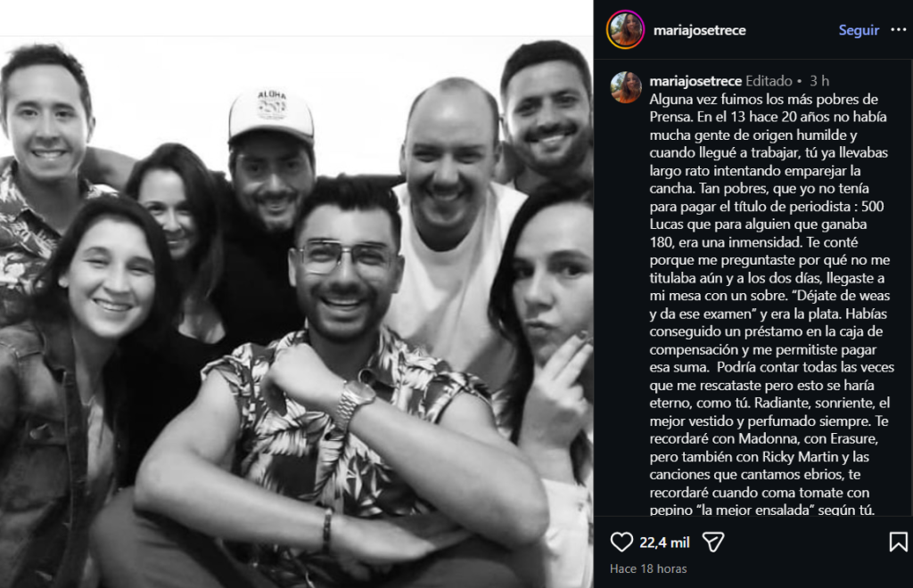
Task: Open the black and white group photo
Action: [296, 312]
